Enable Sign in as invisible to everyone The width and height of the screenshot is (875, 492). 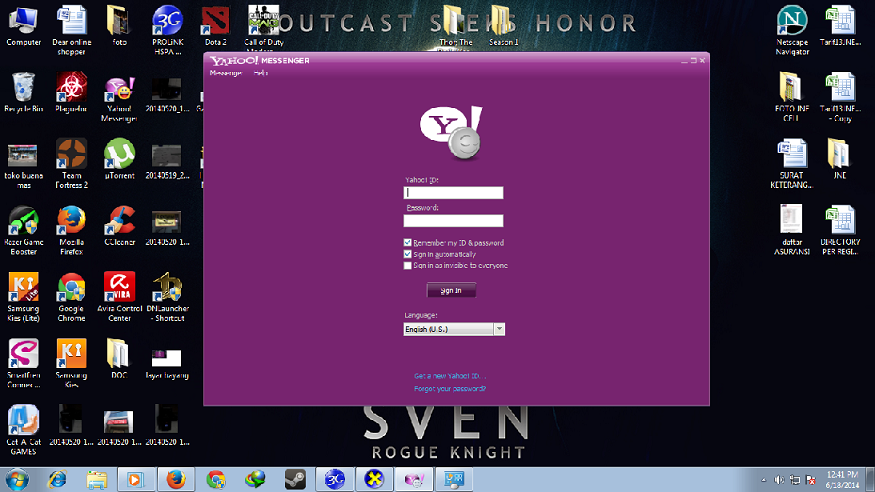tap(407, 266)
